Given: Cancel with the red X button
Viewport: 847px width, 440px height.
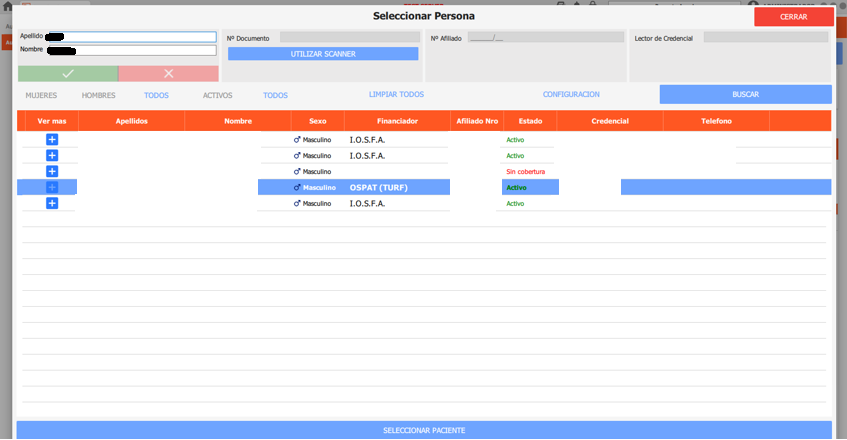Looking at the screenshot, I should [168, 73].
